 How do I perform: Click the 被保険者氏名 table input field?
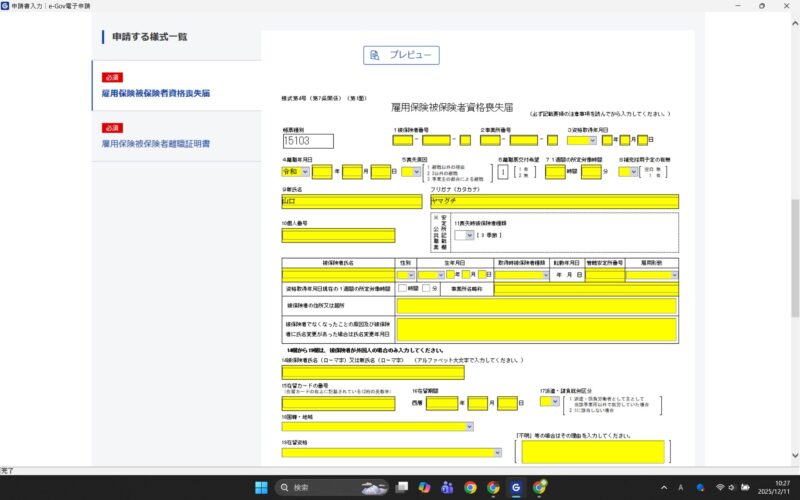338,276
